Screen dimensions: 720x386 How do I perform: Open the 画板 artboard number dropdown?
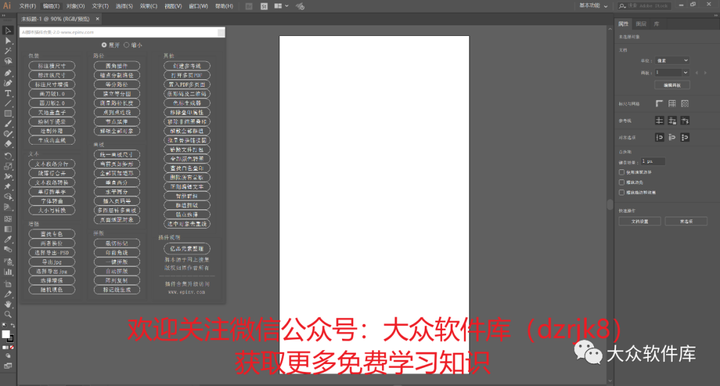click(672, 73)
